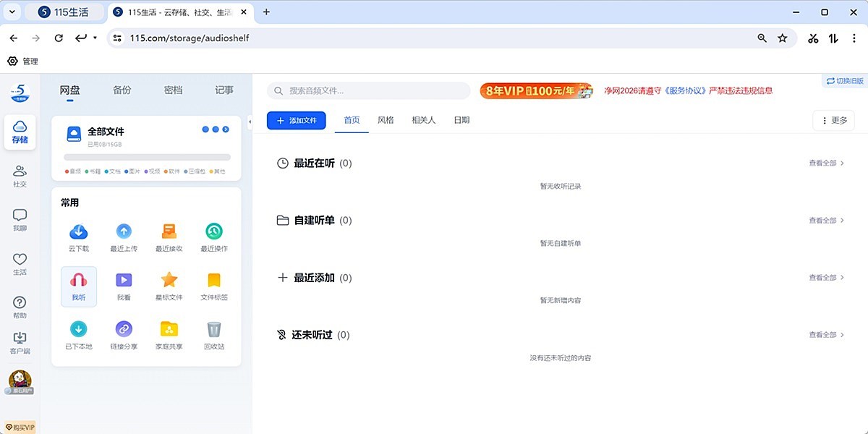Open 查看全部 for 自建听单
868x434 pixels.
coord(822,220)
